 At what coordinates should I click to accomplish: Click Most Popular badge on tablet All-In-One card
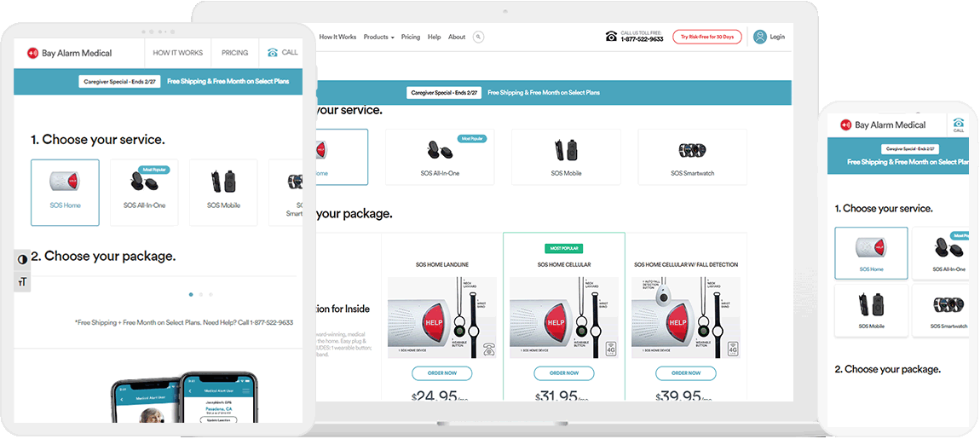154,170
